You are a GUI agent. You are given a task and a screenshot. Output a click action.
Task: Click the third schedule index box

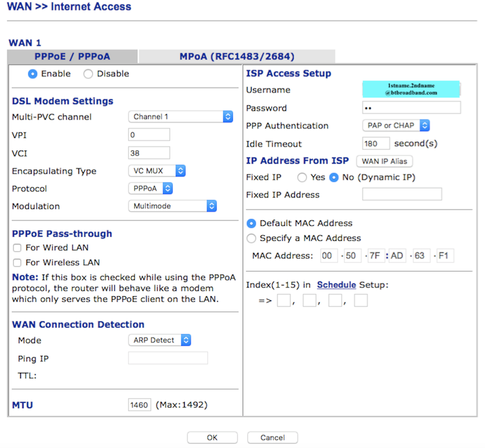pos(335,300)
